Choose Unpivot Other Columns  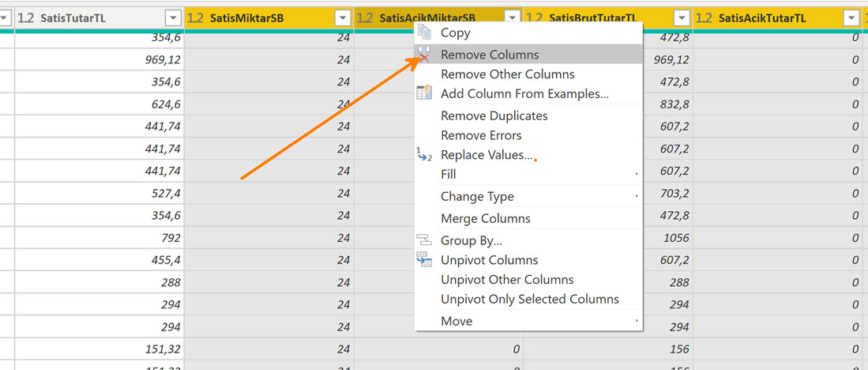pos(528,279)
